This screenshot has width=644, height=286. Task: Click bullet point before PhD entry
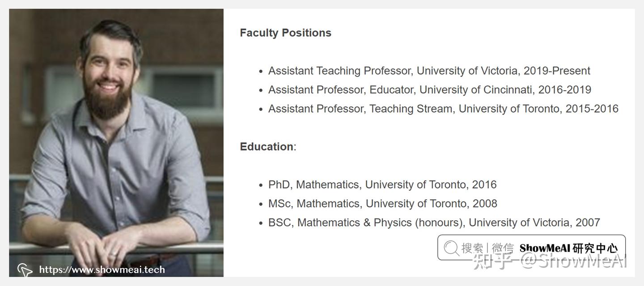point(261,185)
